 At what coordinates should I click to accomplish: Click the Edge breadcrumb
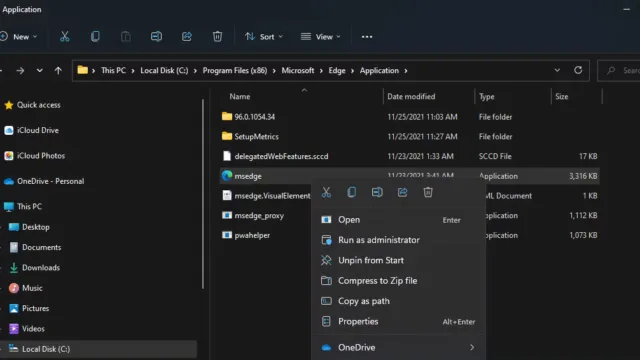coord(337,71)
